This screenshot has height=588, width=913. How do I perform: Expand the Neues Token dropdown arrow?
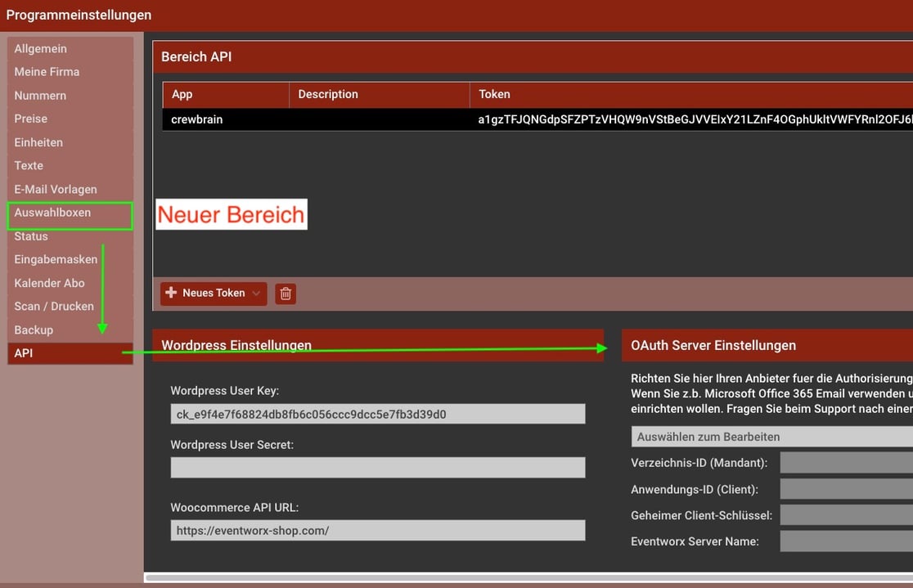[x=256, y=294]
